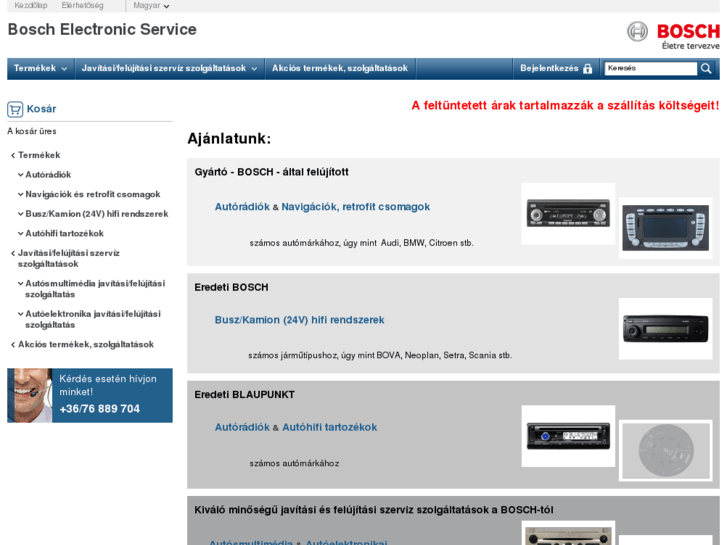The height and width of the screenshot is (545, 727).
Task: Click Bejelentkezés in the nav bar
Action: tap(549, 69)
